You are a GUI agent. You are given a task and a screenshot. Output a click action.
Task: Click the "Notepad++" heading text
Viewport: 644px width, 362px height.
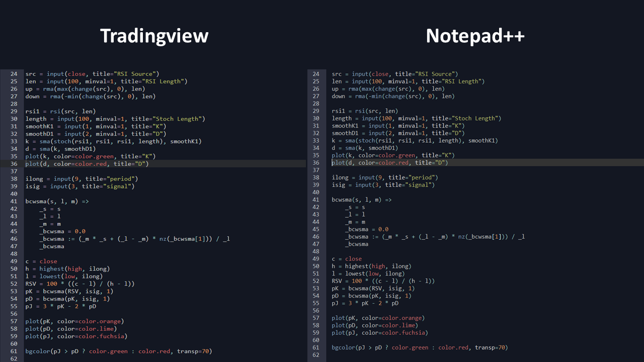point(475,36)
